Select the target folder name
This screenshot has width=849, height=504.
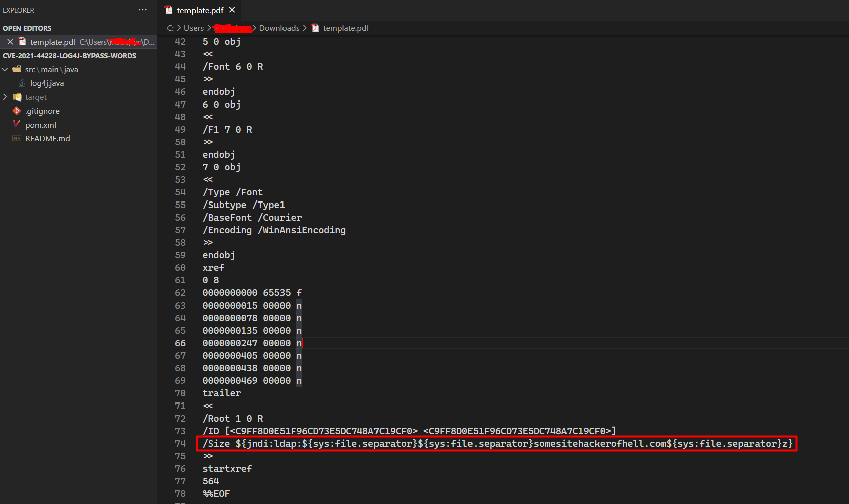pyautogui.click(x=36, y=97)
